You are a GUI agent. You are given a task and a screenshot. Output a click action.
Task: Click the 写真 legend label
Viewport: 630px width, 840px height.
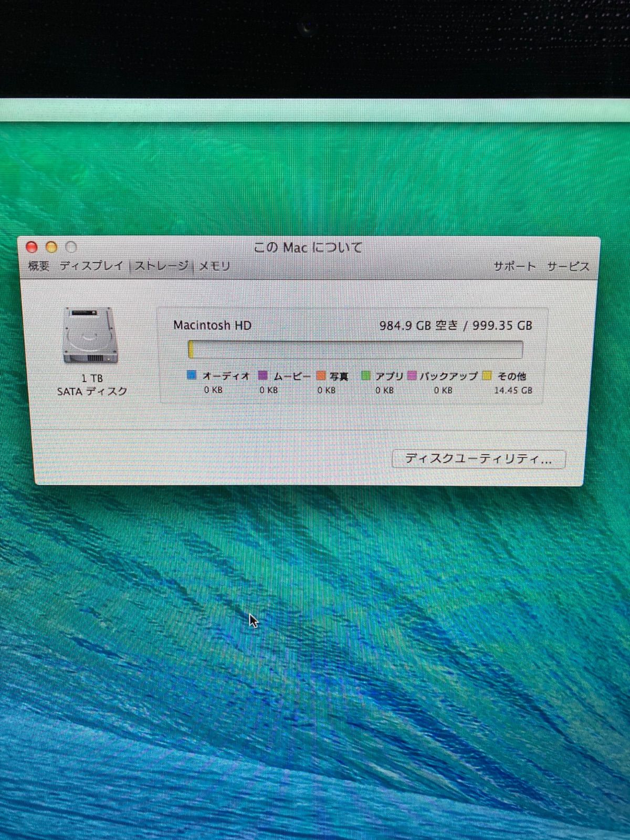point(339,376)
